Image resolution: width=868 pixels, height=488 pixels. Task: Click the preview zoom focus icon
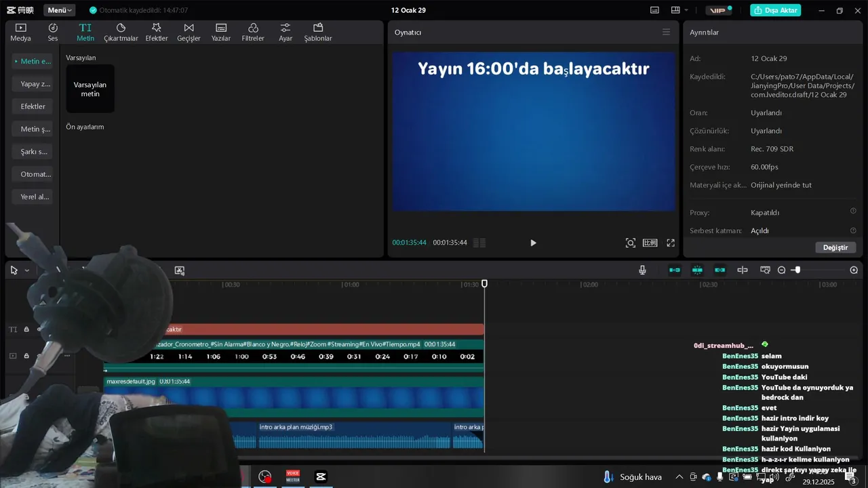tap(631, 243)
